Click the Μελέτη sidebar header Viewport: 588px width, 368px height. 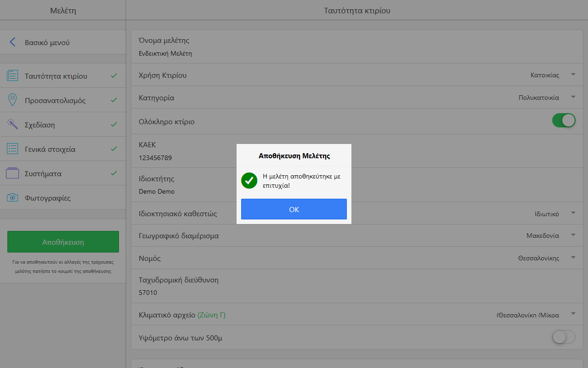(x=63, y=11)
